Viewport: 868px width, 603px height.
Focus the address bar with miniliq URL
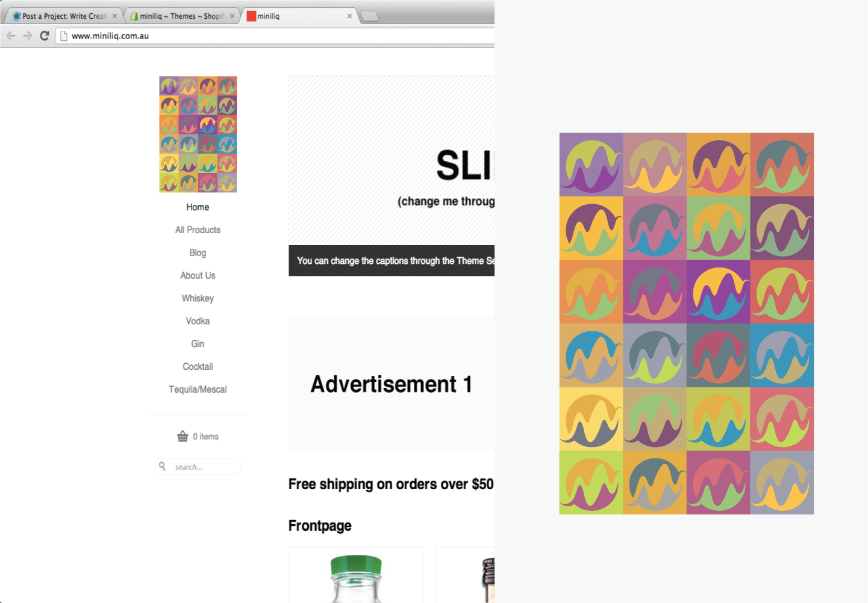277,36
